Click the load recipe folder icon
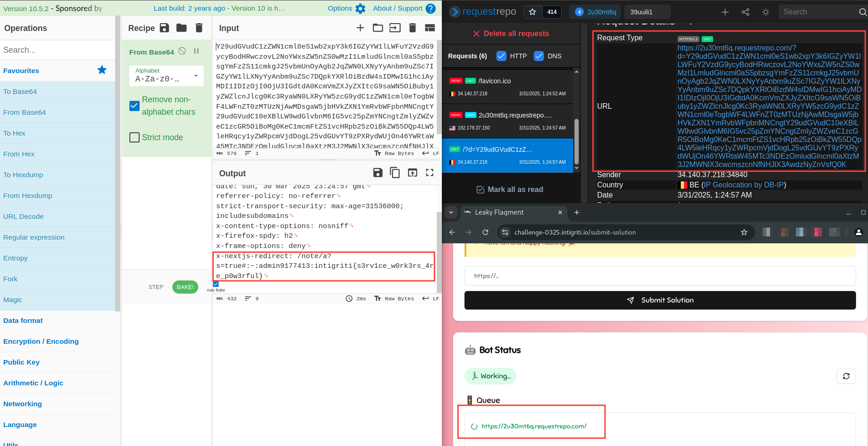 181,28
